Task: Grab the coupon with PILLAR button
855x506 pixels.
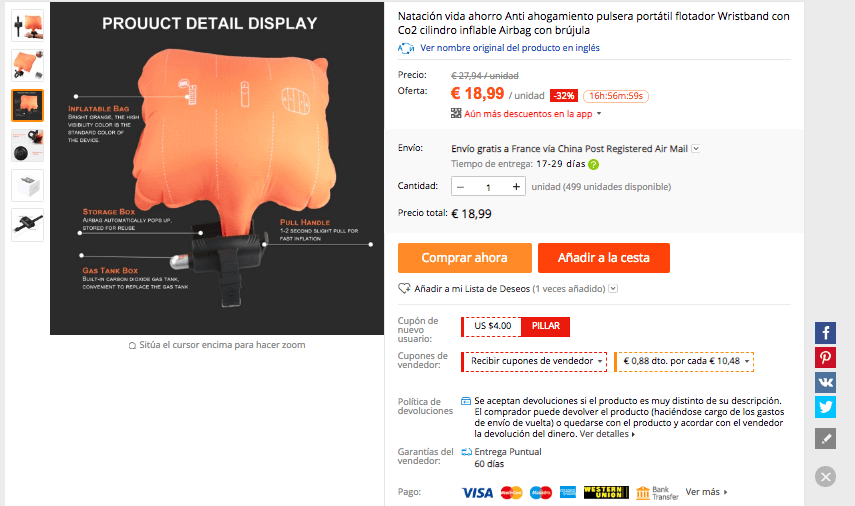Action: [x=545, y=326]
